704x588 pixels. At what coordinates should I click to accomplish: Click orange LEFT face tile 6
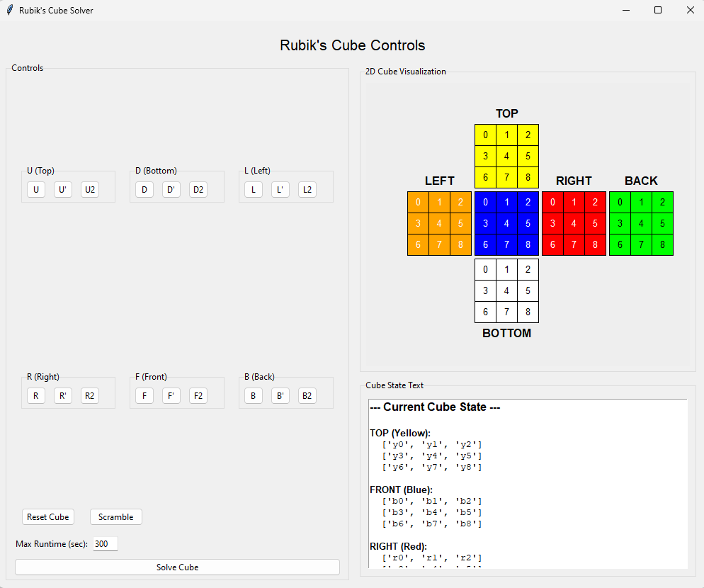tap(418, 244)
